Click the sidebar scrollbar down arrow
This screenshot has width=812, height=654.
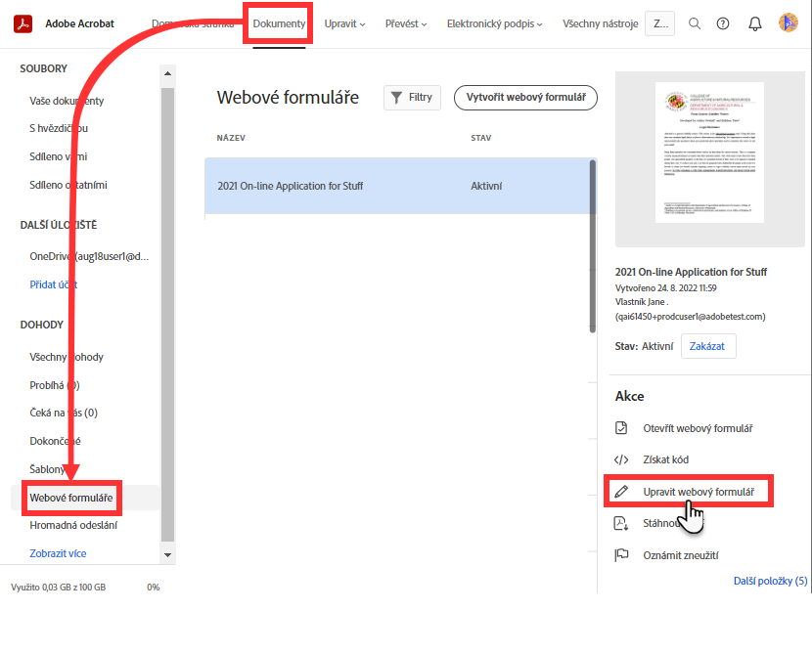point(167,554)
